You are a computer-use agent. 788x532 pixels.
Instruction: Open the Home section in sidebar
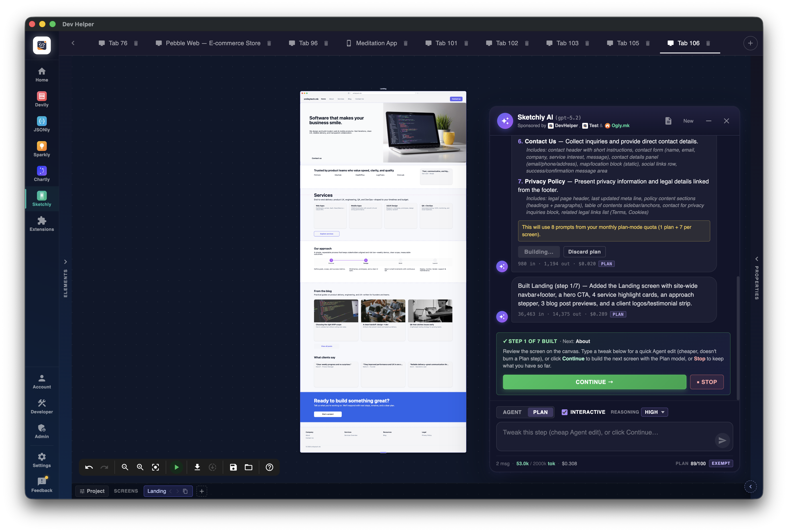coord(42,75)
